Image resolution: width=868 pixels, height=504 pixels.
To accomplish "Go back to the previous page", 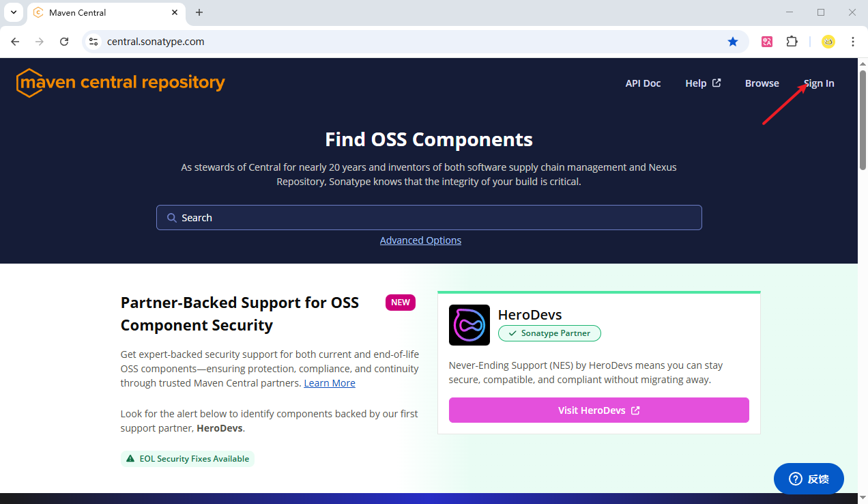I will 15,42.
